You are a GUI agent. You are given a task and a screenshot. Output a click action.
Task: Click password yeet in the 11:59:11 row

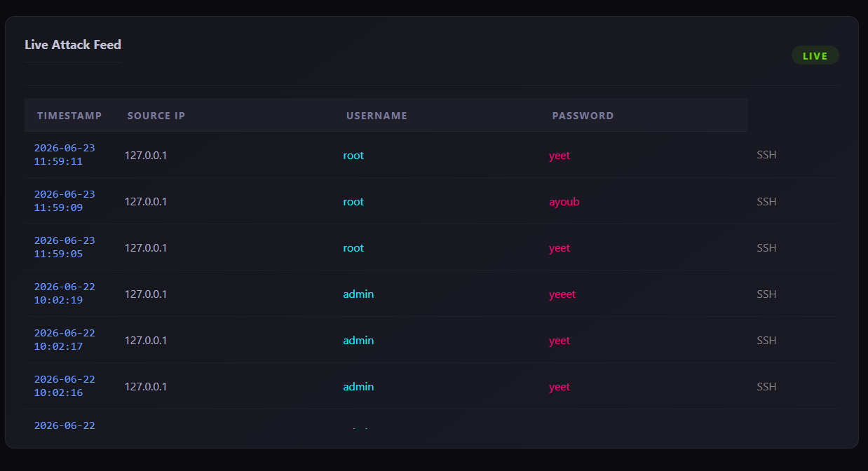(x=560, y=156)
